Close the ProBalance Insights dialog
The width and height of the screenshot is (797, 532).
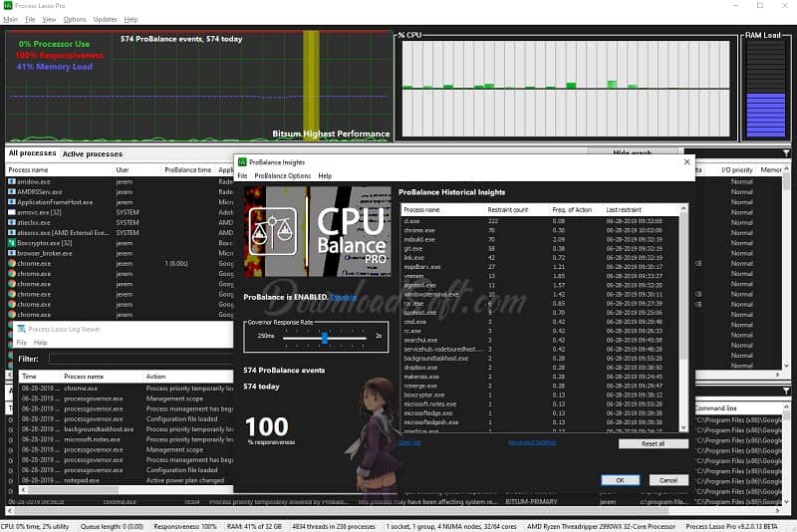686,161
